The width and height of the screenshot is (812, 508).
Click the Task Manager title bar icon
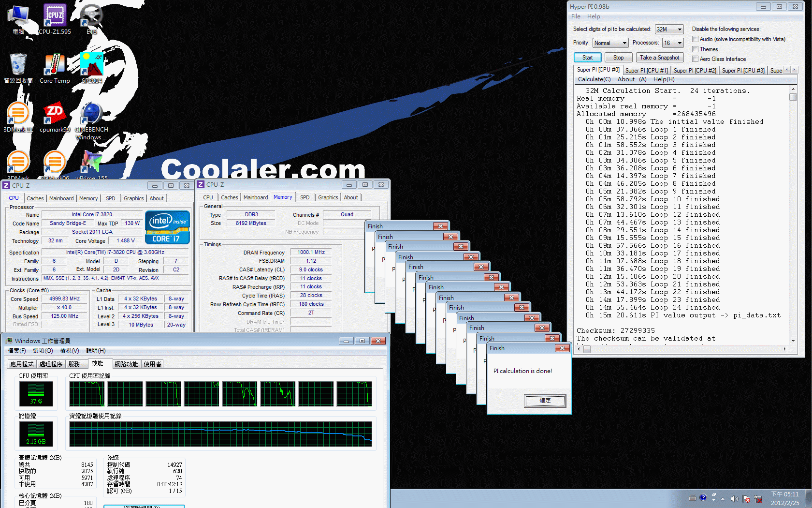(x=9, y=341)
